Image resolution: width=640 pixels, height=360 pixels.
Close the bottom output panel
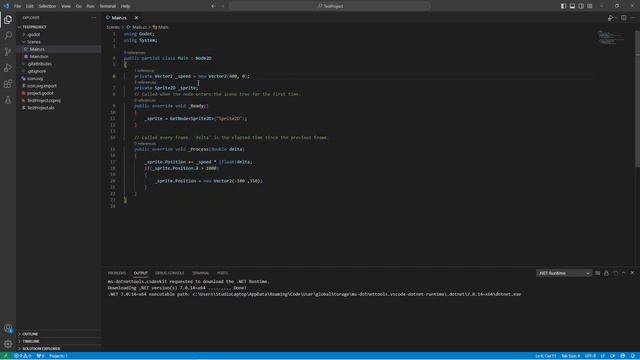pos(633,273)
